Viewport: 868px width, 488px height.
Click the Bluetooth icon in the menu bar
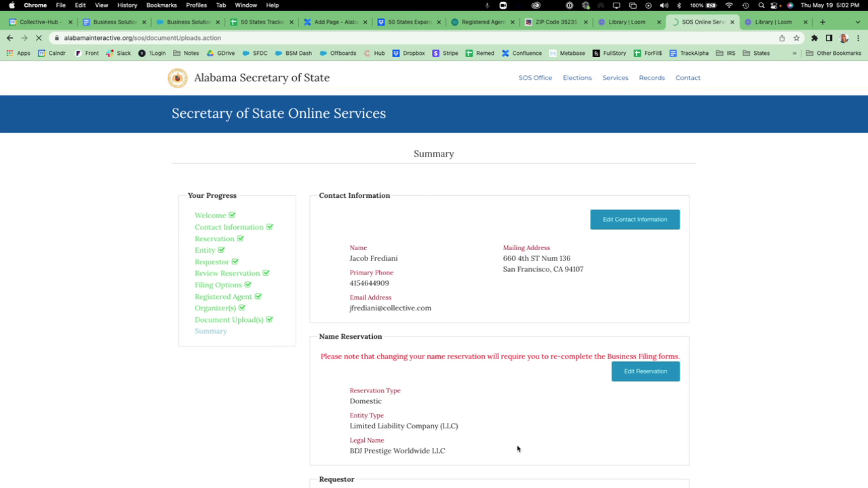coord(679,5)
